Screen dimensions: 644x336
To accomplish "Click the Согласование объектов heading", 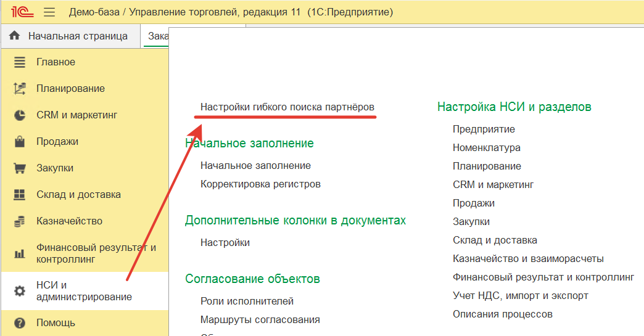I will point(252,279).
